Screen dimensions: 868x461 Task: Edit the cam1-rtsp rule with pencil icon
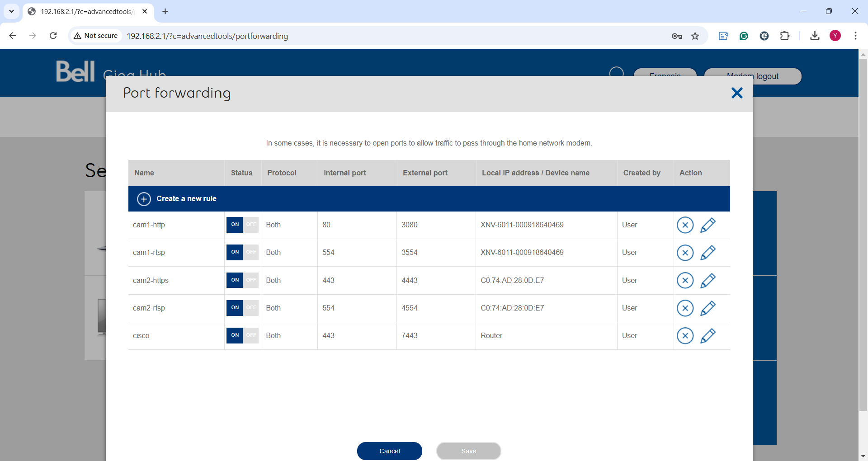[708, 253]
